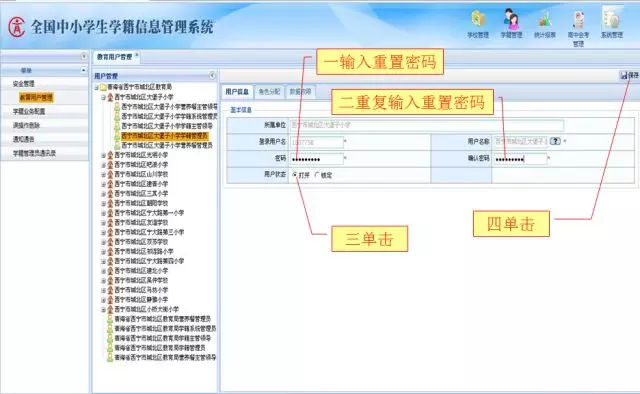The width and height of the screenshot is (640, 394).
Task: Click user icon of 大堡子小学营养餐主管领导
Action: [117, 107]
